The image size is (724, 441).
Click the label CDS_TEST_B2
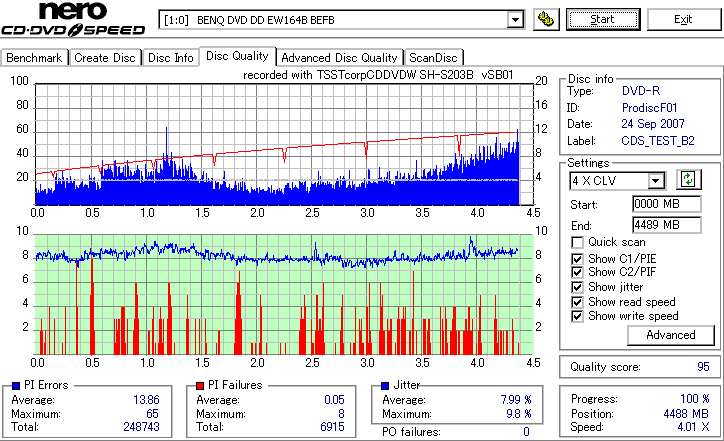[658, 141]
